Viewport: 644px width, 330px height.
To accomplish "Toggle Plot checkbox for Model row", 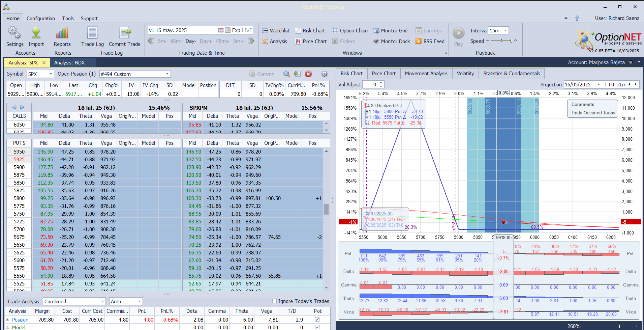I will tap(317, 327).
